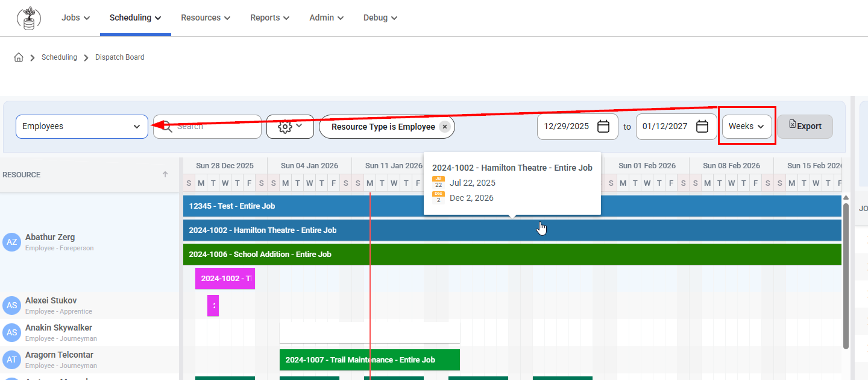Viewport: 868px width, 380px height.
Task: Open the Resources menu
Action: pyautogui.click(x=206, y=18)
